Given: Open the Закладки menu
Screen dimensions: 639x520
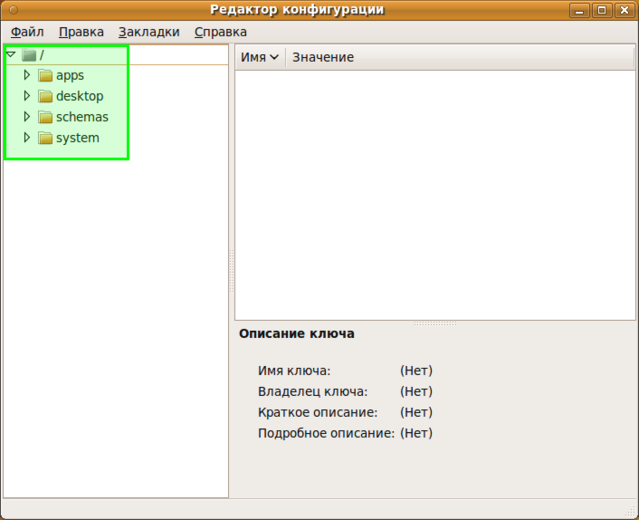Looking at the screenshot, I should pos(149,31).
